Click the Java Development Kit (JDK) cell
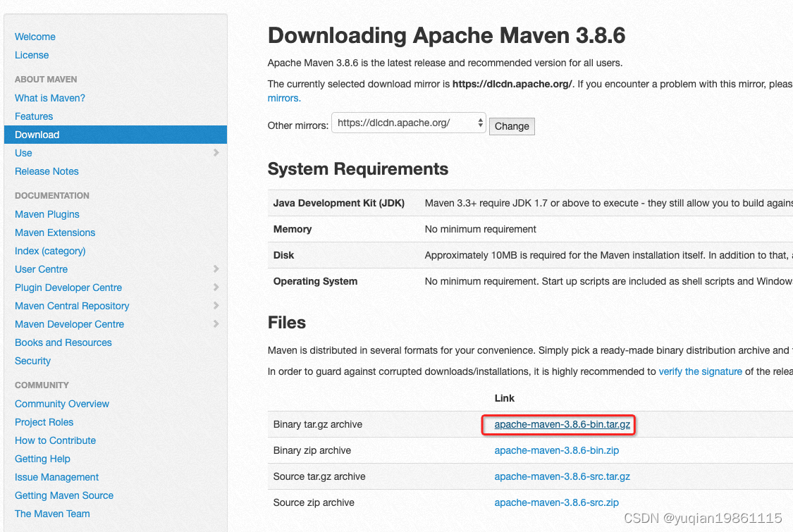Viewport: 793px width, 532px height. [x=339, y=204]
